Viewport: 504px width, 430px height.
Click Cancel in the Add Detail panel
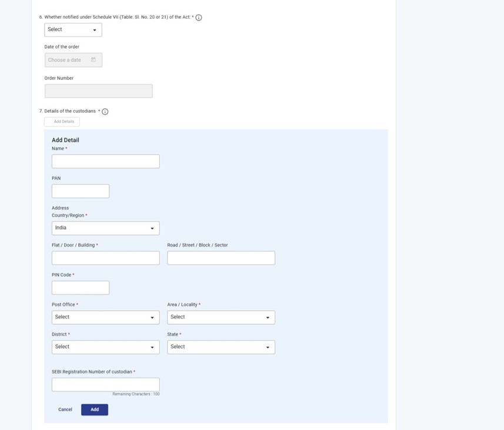65,409
